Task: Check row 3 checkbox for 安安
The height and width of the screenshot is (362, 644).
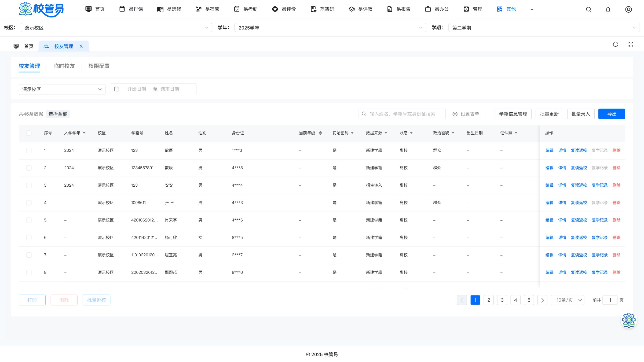Action: pyautogui.click(x=29, y=185)
